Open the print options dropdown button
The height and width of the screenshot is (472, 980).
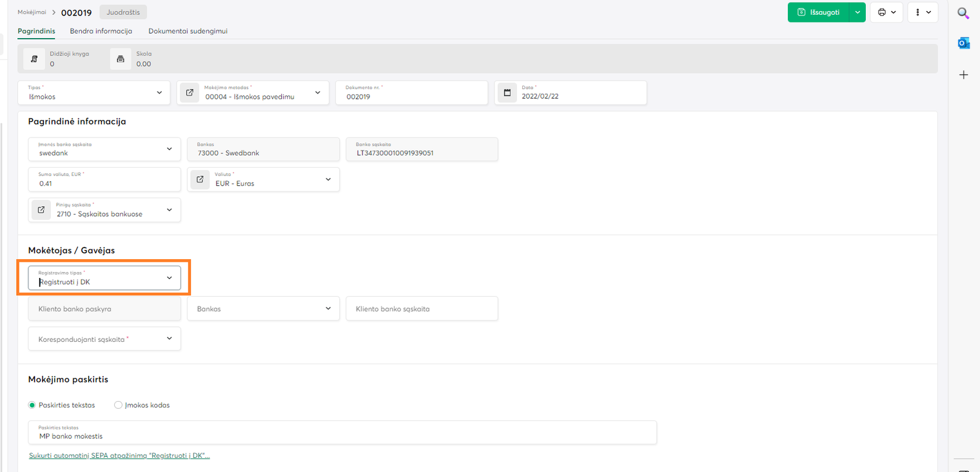pyautogui.click(x=887, y=12)
